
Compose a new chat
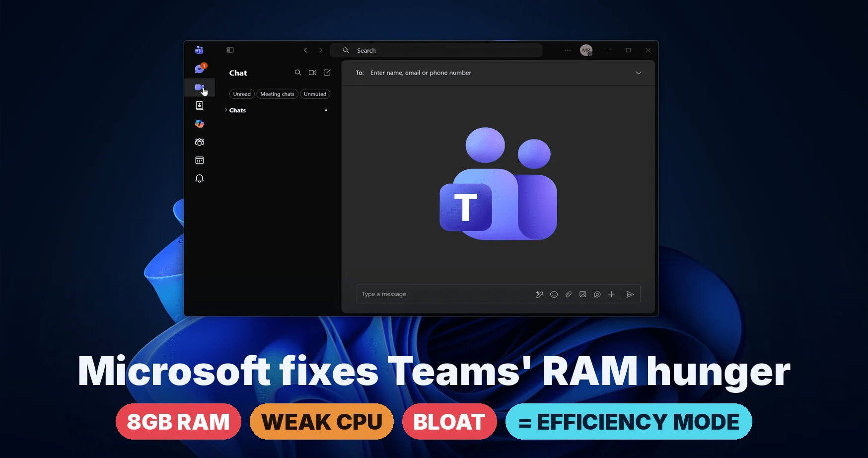(x=327, y=73)
